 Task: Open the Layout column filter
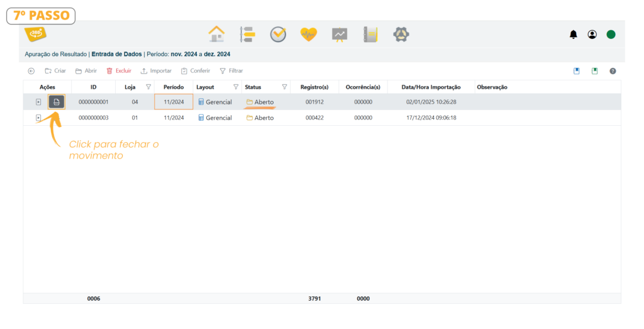(236, 87)
